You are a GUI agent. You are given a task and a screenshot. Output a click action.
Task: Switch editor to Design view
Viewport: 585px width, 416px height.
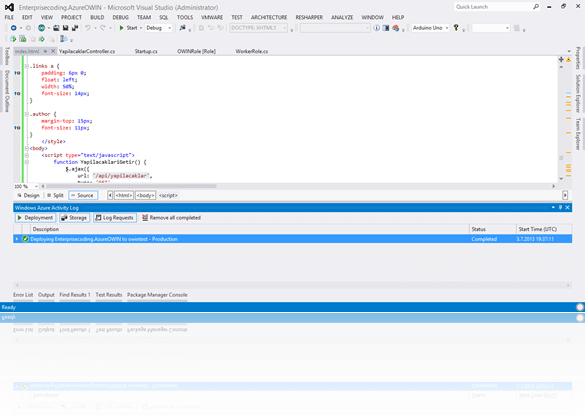[x=29, y=195]
